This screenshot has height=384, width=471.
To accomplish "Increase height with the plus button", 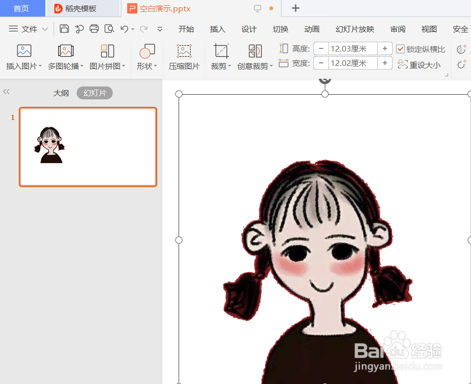I will tap(385, 49).
